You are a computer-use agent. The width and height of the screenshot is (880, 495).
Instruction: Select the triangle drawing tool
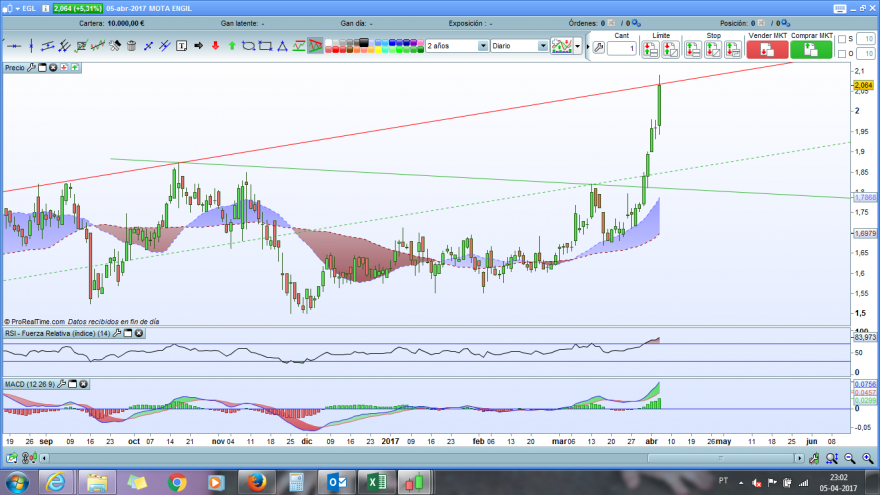coord(282,46)
